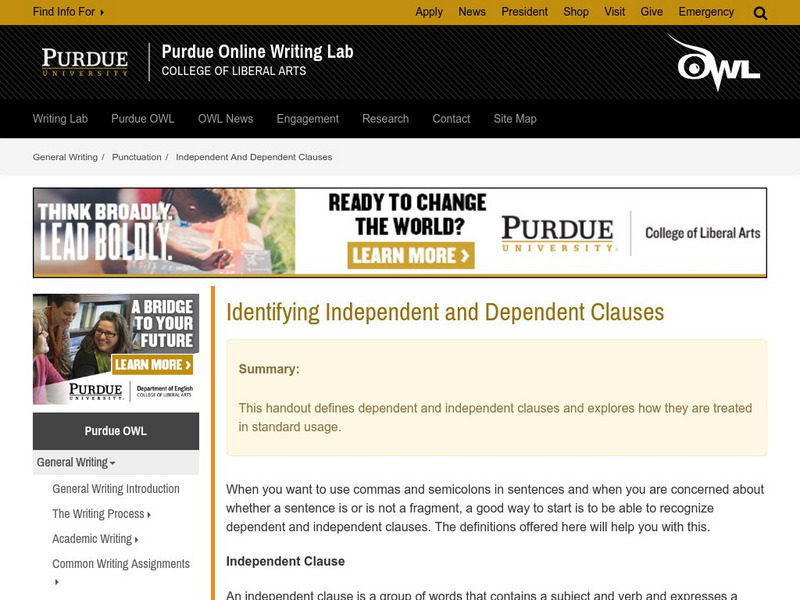This screenshot has width=800, height=600.
Task: Open the "Writing Lab" navigation item
Action: coord(60,118)
